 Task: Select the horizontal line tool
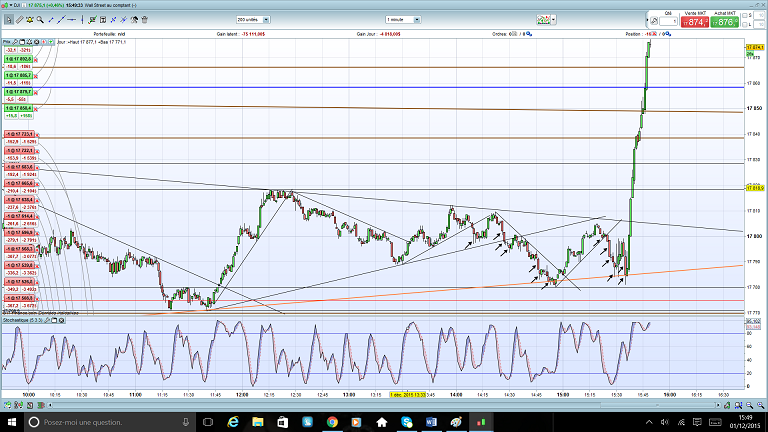[x=72, y=20]
